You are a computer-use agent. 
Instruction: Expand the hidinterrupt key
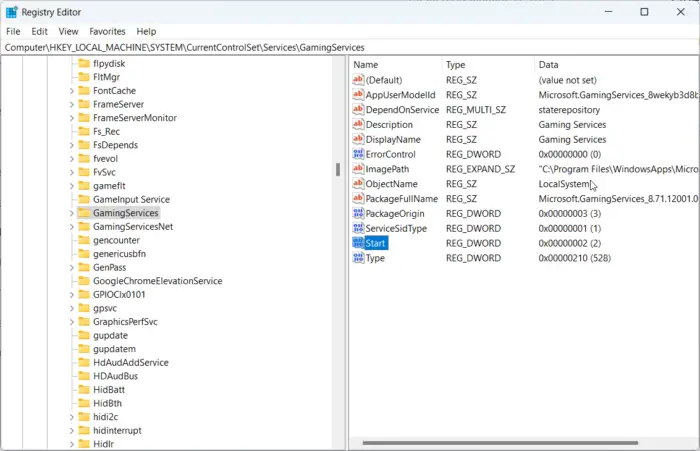[72, 430]
